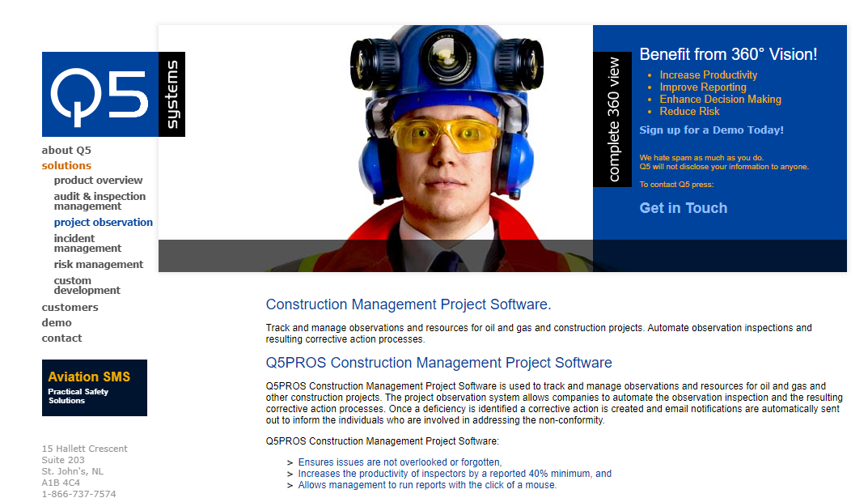Click the Increase Productivity bullet
The width and height of the screenshot is (868, 498).
click(708, 75)
